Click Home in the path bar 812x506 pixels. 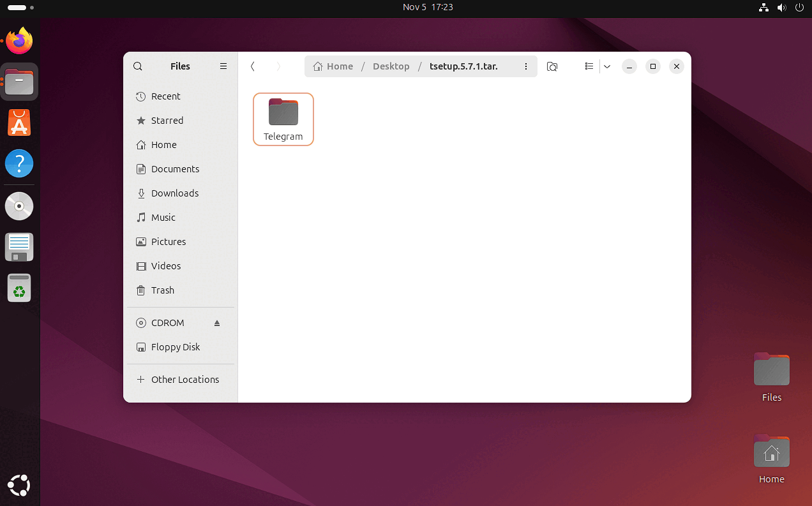pos(333,66)
